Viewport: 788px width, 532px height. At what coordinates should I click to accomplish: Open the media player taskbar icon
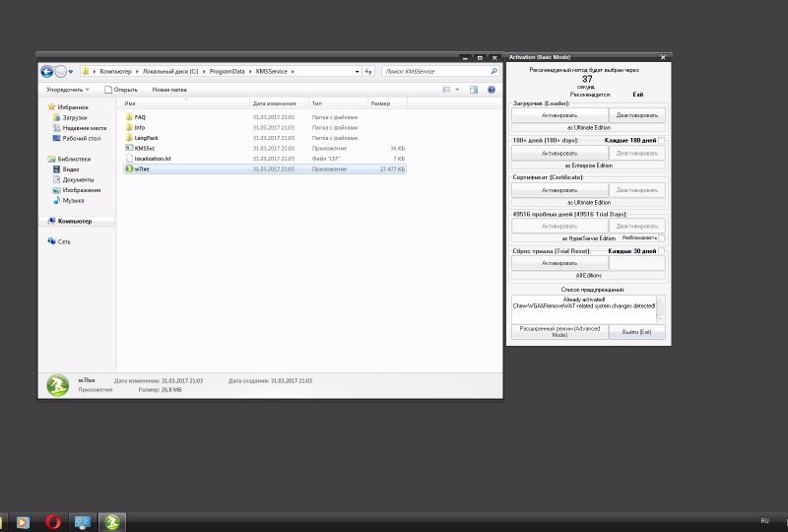point(23,522)
